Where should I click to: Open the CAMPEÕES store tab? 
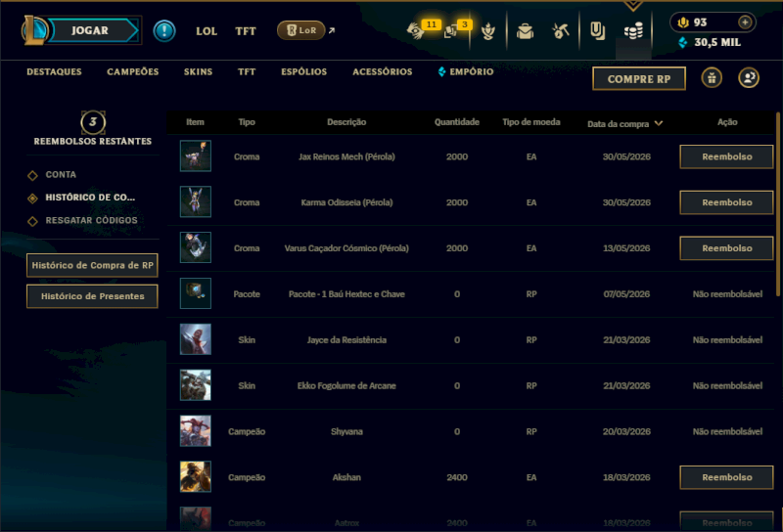point(133,71)
